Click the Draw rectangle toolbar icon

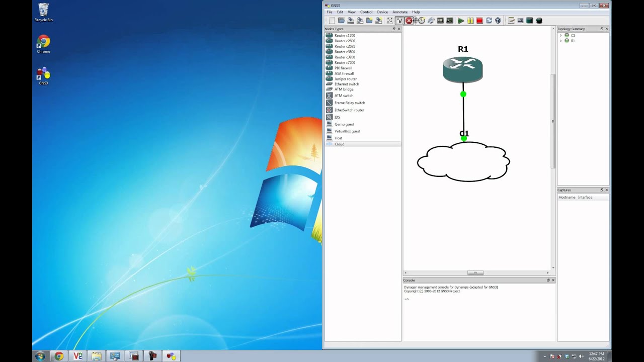pyautogui.click(x=530, y=21)
